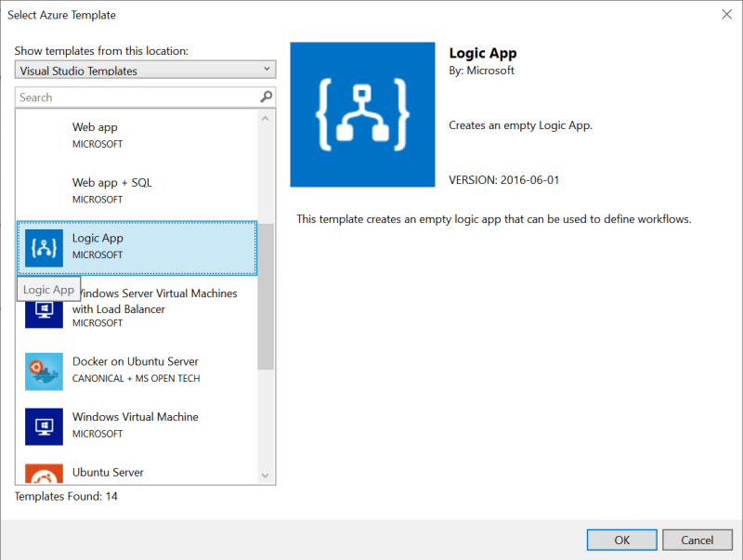Click the search magnifier icon
The image size is (743, 560).
[267, 98]
